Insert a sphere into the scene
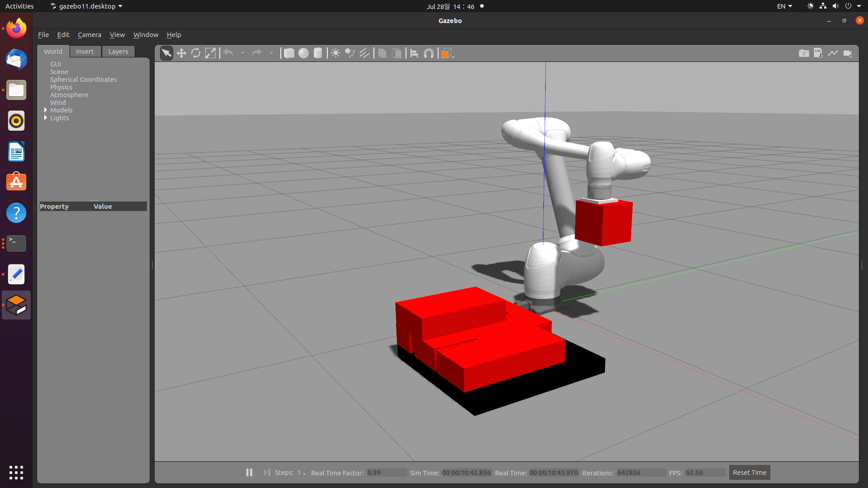Image resolution: width=868 pixels, height=488 pixels. 303,53
